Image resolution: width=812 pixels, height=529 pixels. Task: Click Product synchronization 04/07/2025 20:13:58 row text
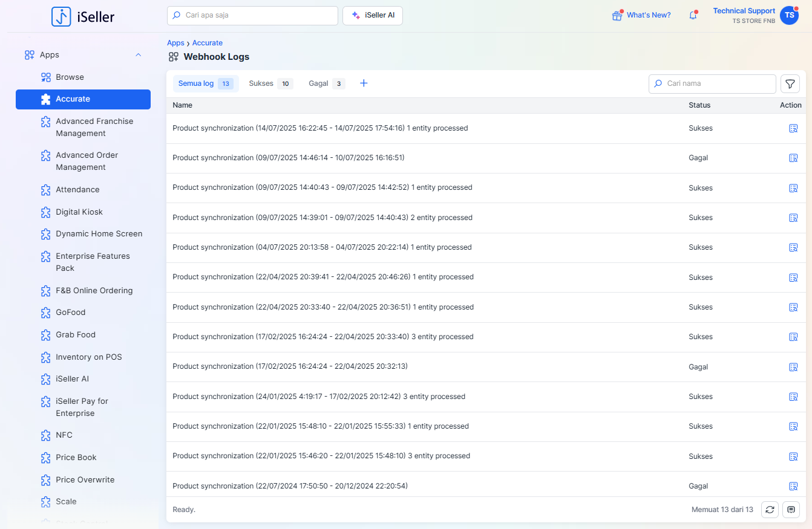click(322, 247)
